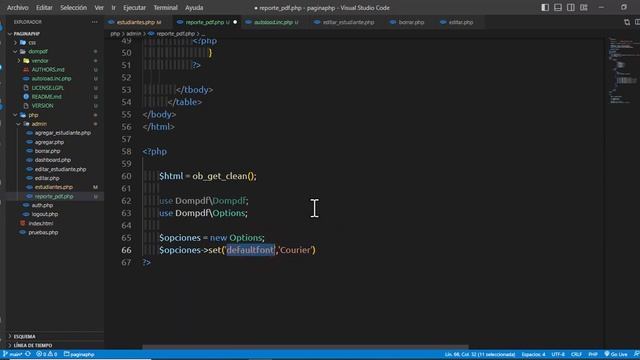
Task: Collapse dompdf folder
Action: click(16, 51)
